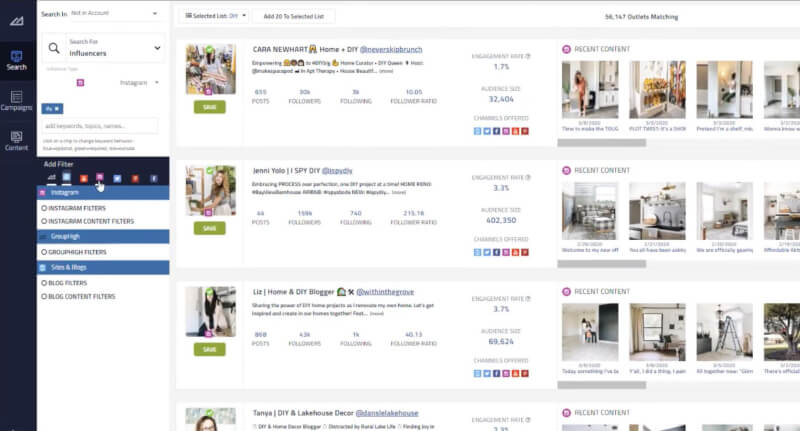This screenshot has height=431, width=800.
Task: Click Pinterest channel icon for Cara Newhart
Action: [x=524, y=131]
